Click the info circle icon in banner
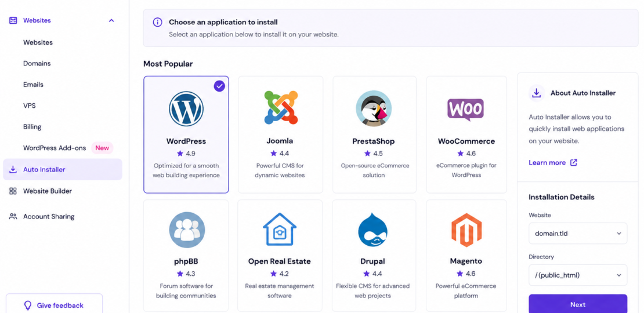Screen dimensions: 644x313 157,22
